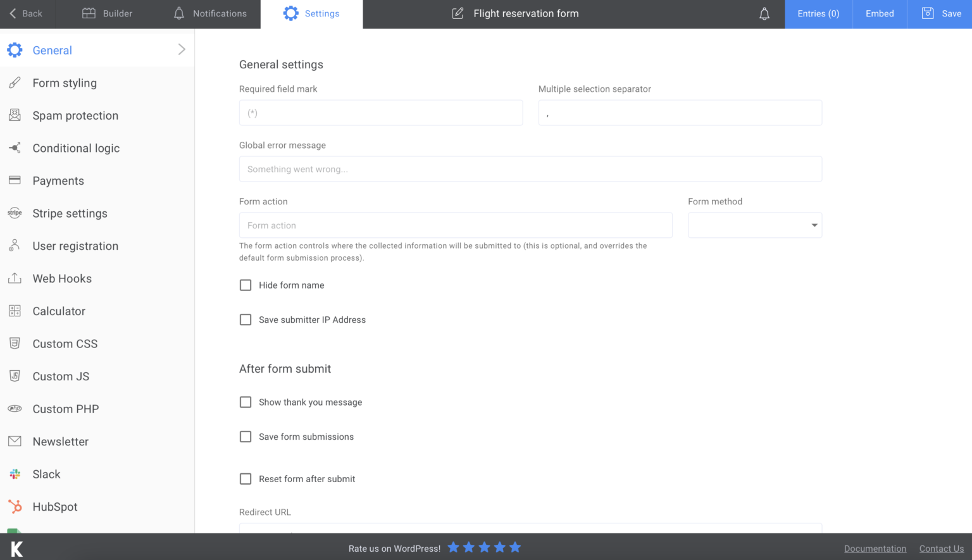
Task: Toggle the Reset form after submit option
Action: [x=246, y=479]
